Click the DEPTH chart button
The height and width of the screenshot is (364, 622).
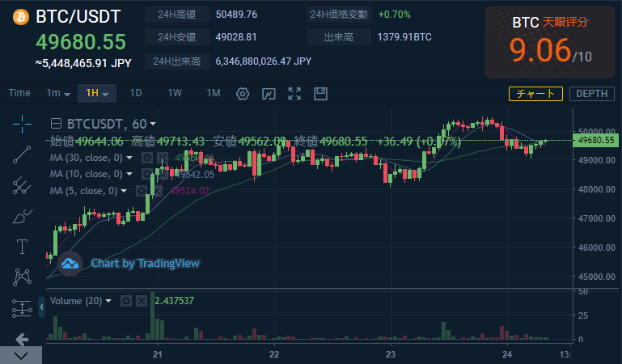pos(592,94)
